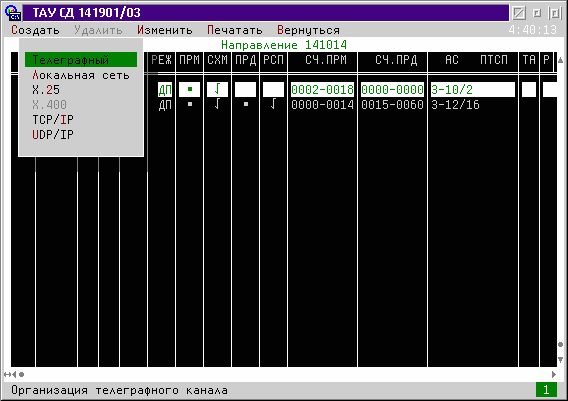Click the slashed box button in the title bar
The width and height of the screenshot is (568, 401).
[x=519, y=13]
